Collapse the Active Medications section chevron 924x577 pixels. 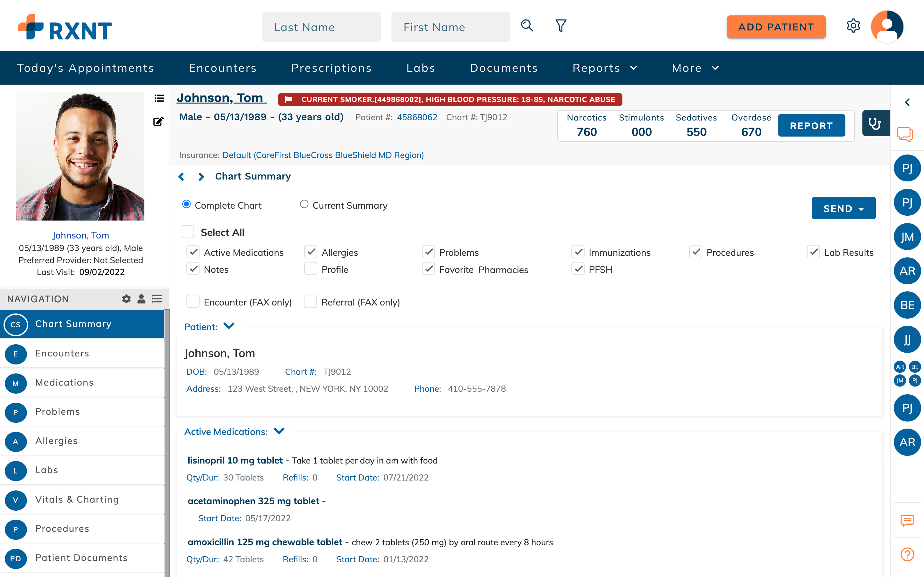pos(278,431)
